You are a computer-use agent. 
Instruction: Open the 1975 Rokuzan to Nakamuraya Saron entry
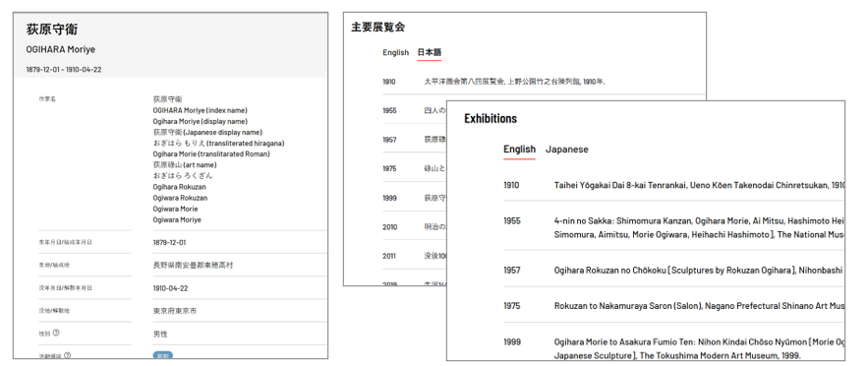tap(673, 306)
